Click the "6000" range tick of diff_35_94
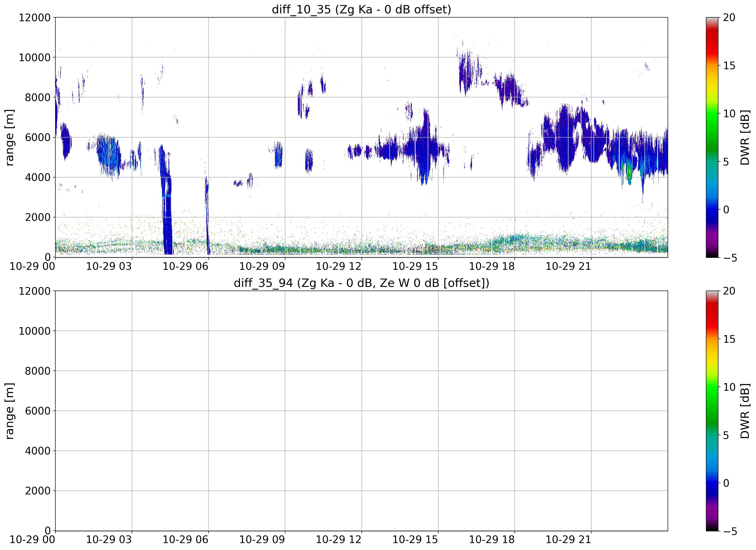Viewport: 756px width, 550px height. coord(38,411)
